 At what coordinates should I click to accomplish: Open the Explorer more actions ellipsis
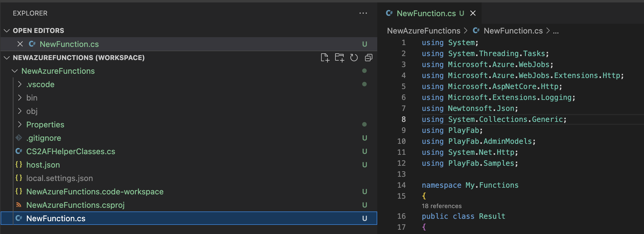coord(363,13)
